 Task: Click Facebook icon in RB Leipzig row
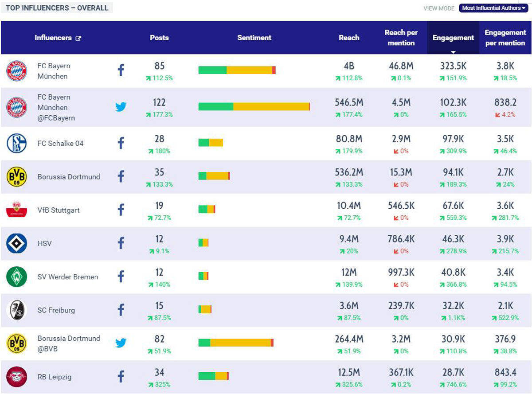(121, 377)
